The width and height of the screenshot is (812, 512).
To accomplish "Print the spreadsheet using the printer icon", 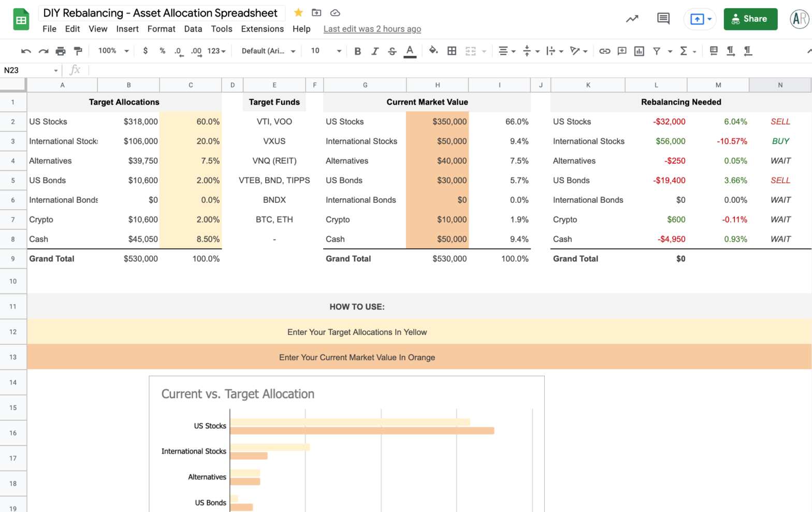I will (61, 51).
